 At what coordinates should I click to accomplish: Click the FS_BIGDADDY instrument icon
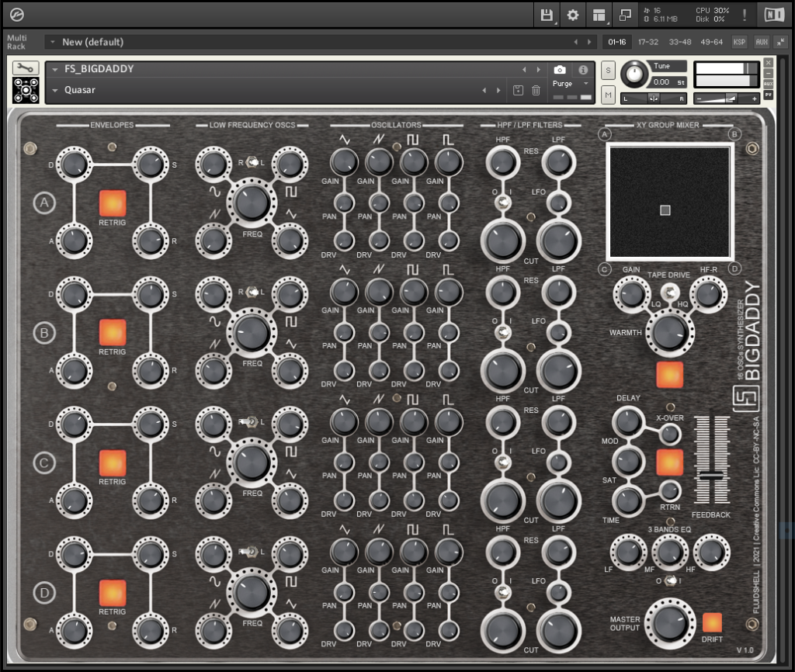pyautogui.click(x=26, y=90)
